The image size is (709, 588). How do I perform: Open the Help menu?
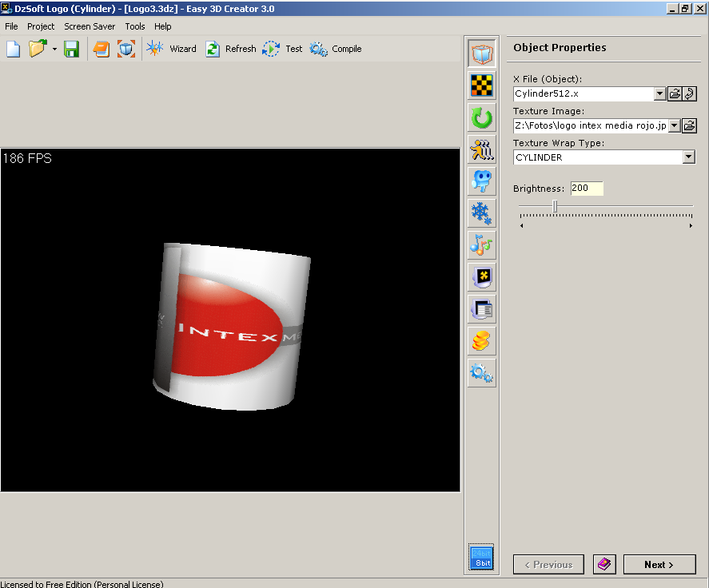click(163, 26)
